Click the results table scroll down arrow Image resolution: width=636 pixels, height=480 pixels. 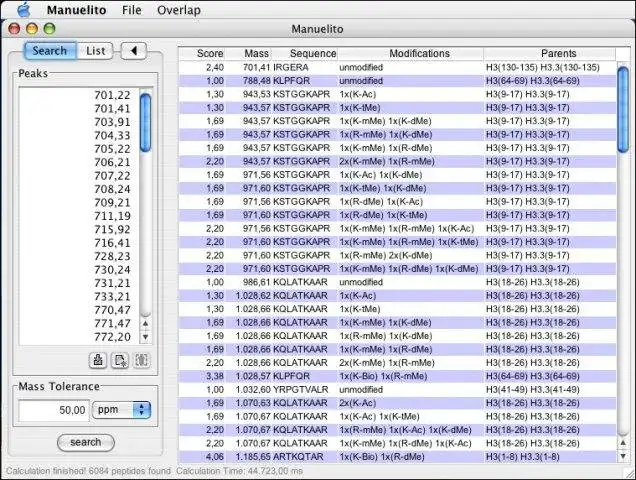(x=623, y=456)
